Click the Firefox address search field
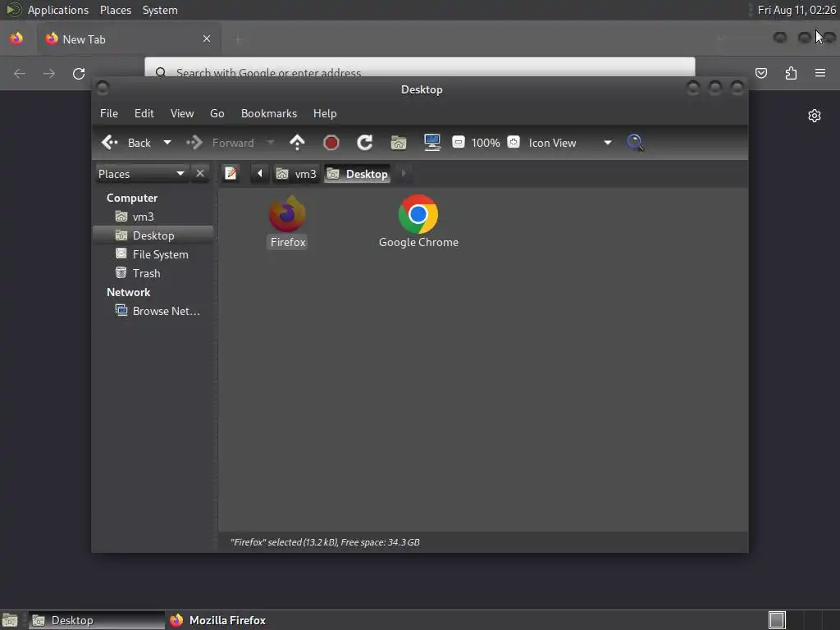Screen dimensions: 840x630 (420, 68)
